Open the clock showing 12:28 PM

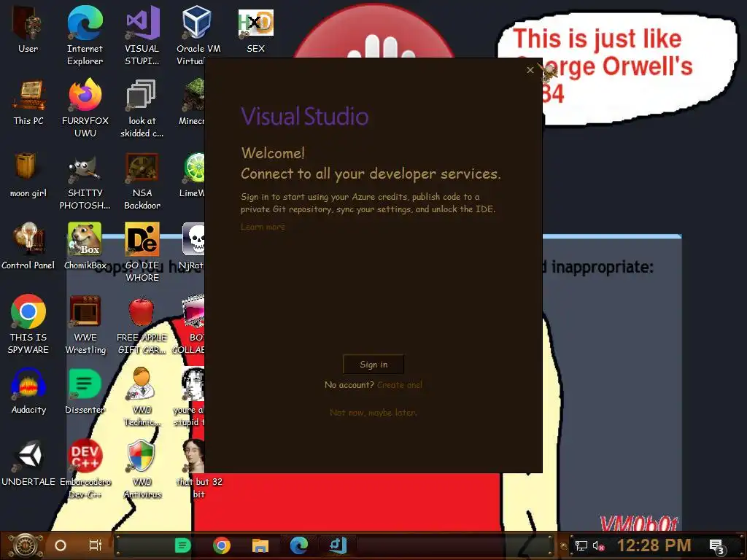coord(654,545)
